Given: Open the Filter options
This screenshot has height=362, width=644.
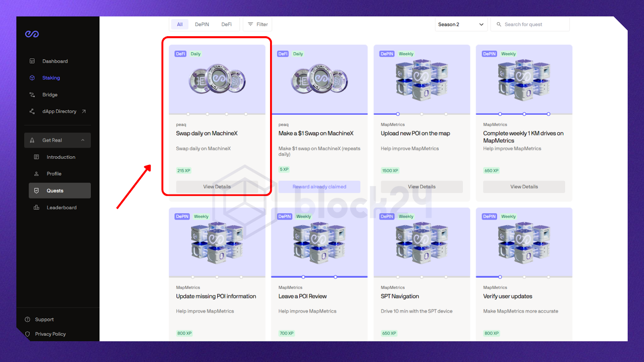Looking at the screenshot, I should (x=258, y=25).
